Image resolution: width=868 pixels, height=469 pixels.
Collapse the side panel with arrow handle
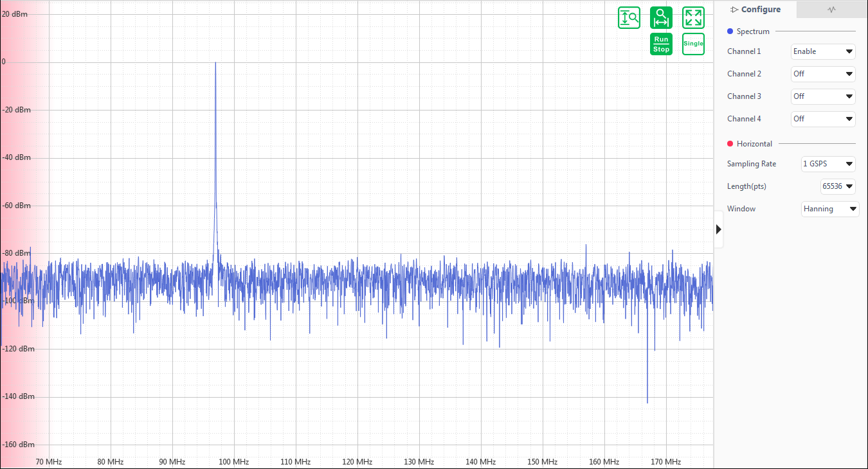coord(718,229)
